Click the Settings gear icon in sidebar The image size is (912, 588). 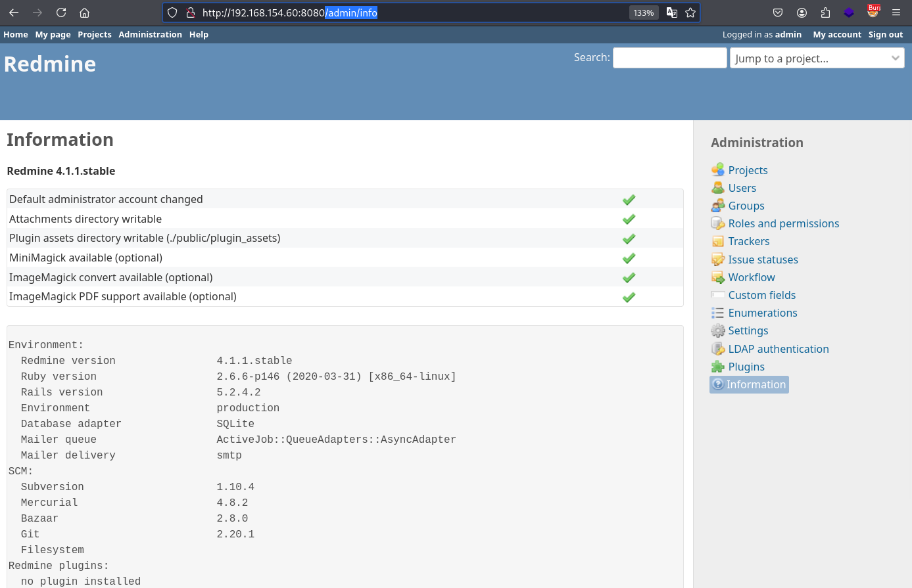pos(718,330)
